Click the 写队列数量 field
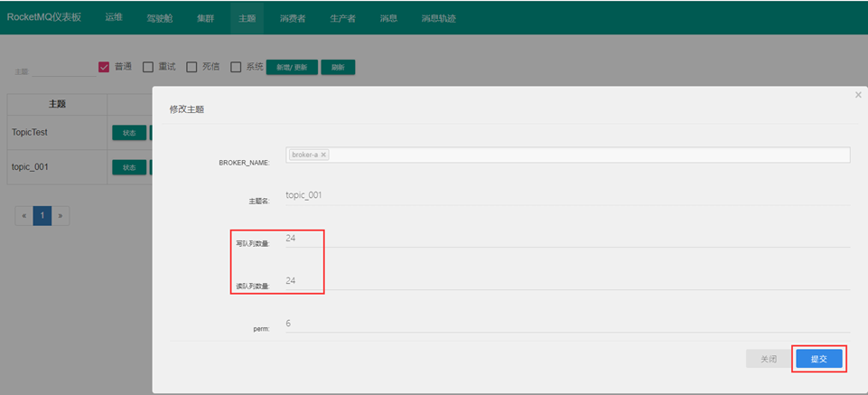Image resolution: width=868 pixels, height=395 pixels. 568,239
